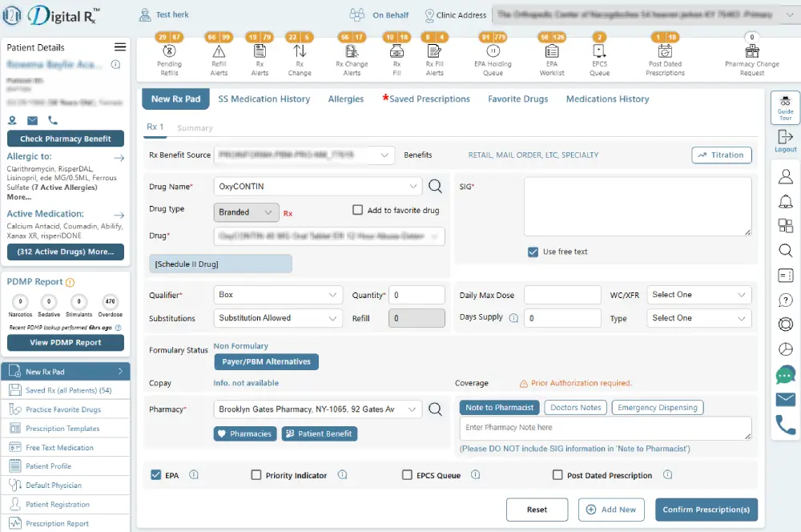Click Confirm Prescription(s) button
Viewport: 801px width, 532px height.
pos(706,510)
